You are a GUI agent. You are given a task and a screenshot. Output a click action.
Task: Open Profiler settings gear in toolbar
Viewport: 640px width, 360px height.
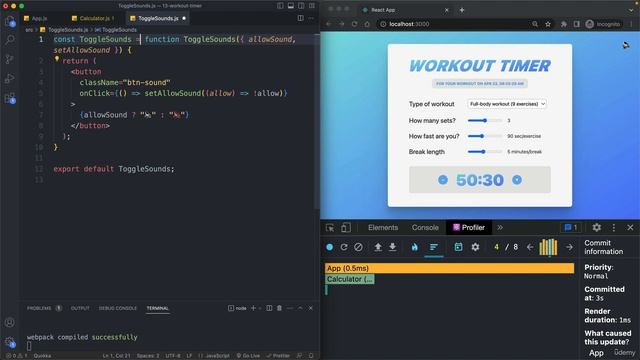[475, 247]
